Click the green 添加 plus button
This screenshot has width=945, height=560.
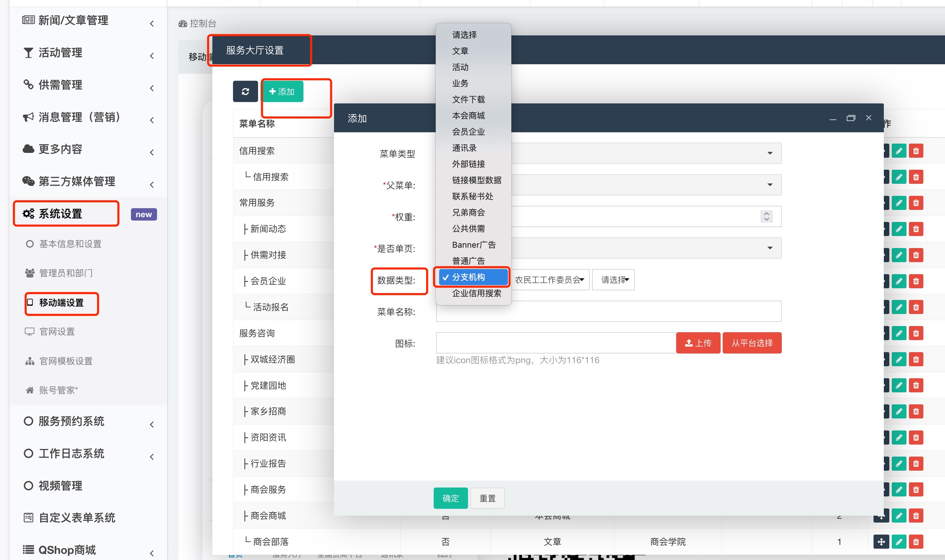point(282,91)
